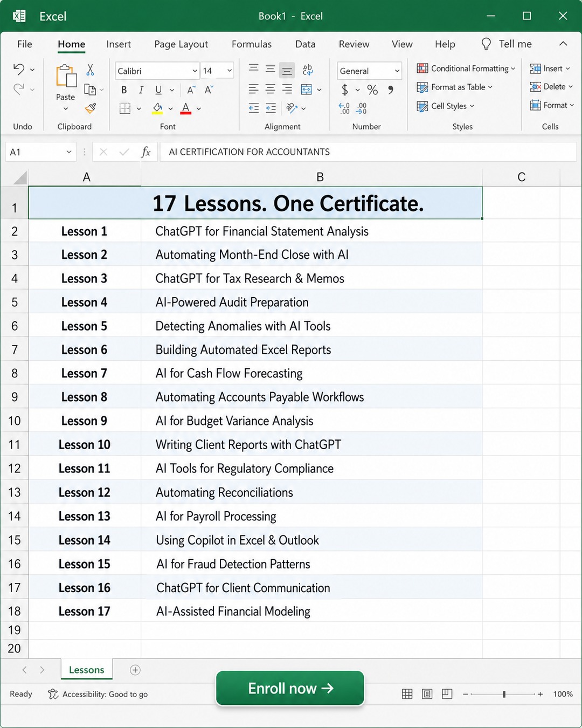Click the Merge & Center icon
The width and height of the screenshot is (582, 728).
(307, 90)
